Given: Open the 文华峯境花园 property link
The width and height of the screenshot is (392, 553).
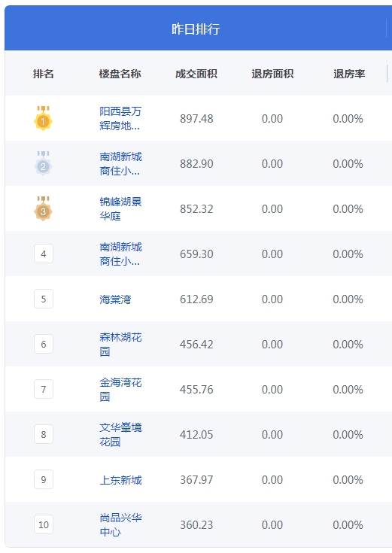Looking at the screenshot, I should pos(120,435).
